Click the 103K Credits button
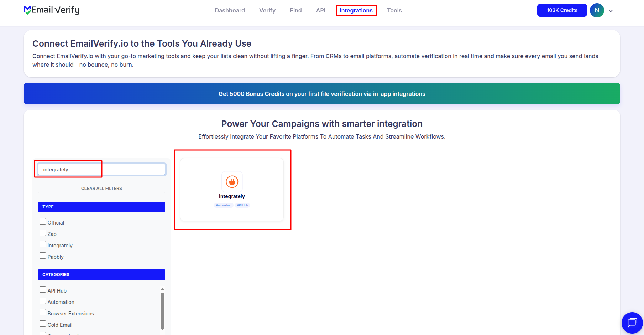This screenshot has width=644, height=335. point(562,10)
